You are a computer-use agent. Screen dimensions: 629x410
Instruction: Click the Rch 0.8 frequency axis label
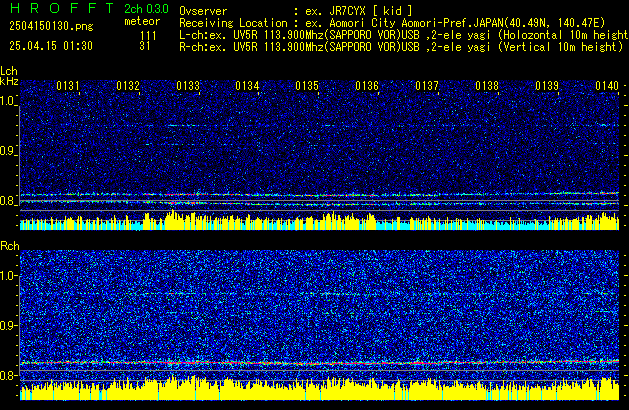pyautogui.click(x=8, y=375)
